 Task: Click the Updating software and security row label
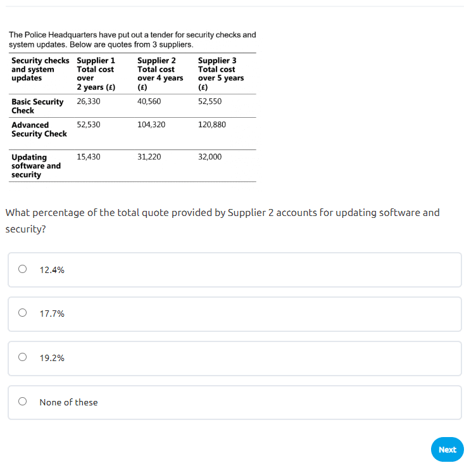(x=36, y=165)
